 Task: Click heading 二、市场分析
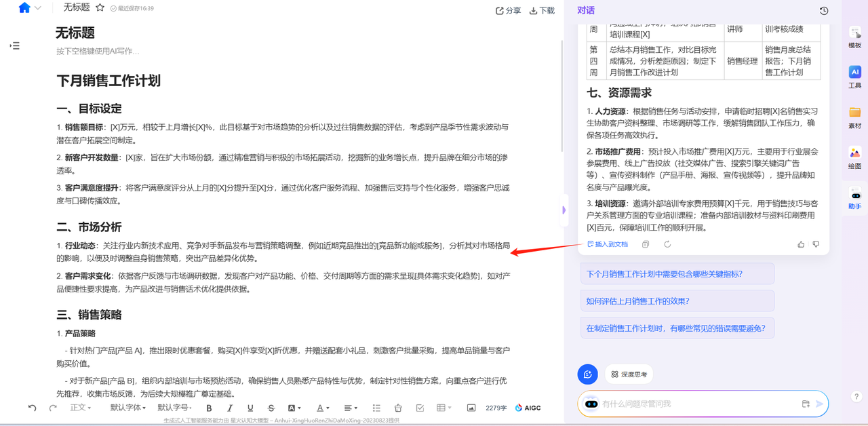click(89, 227)
